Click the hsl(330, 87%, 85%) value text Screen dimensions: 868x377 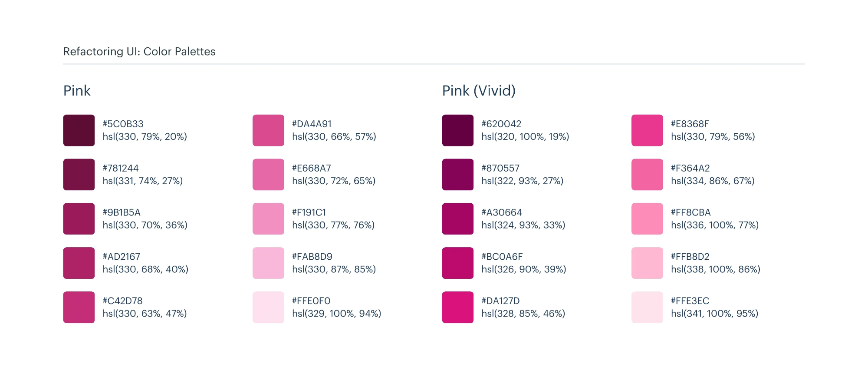point(334,269)
